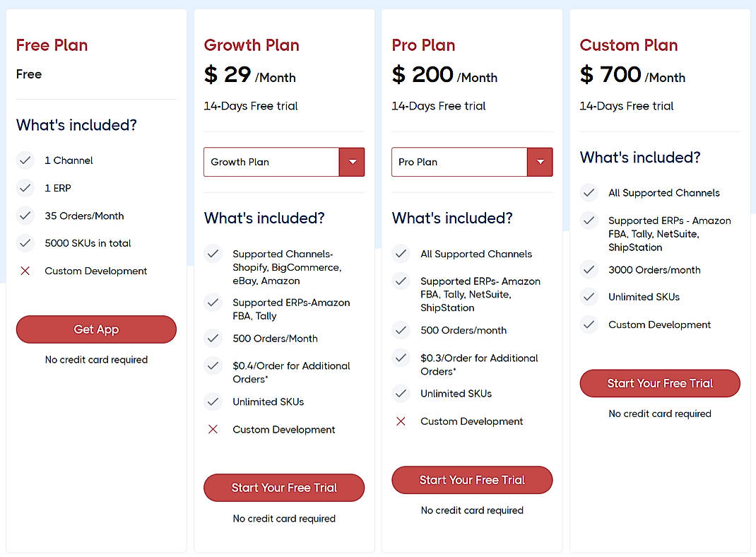Click the checkmark beside All Supported Channels in Pro Plan

(x=401, y=254)
